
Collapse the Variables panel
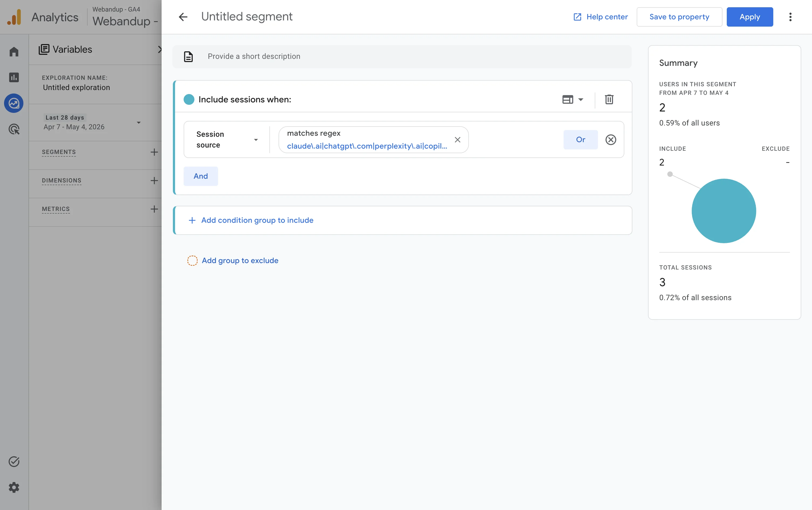[159, 49]
